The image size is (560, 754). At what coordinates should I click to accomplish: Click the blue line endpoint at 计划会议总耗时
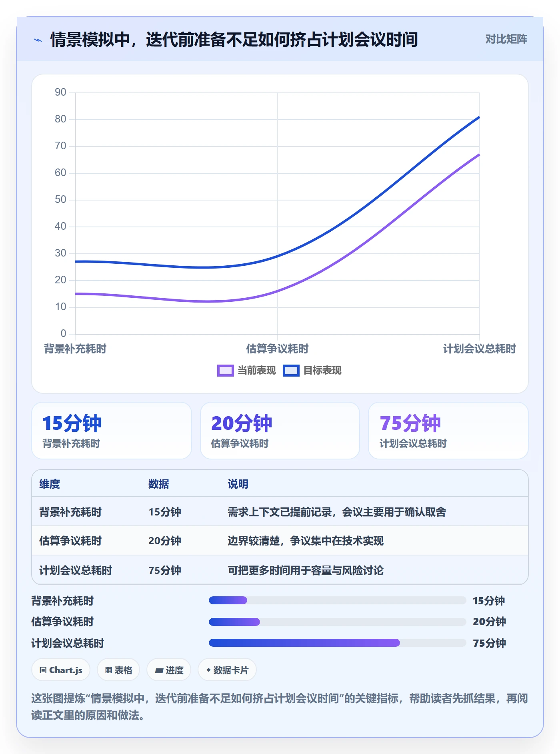click(479, 117)
